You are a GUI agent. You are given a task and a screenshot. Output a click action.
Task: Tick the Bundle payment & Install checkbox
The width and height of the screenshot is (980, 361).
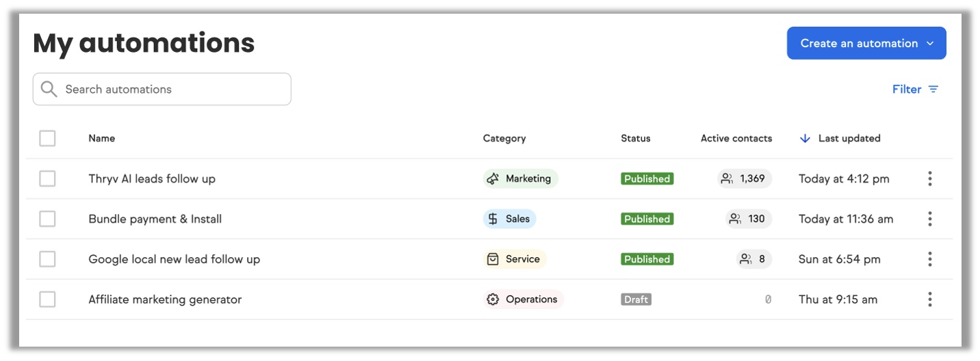[47, 219]
